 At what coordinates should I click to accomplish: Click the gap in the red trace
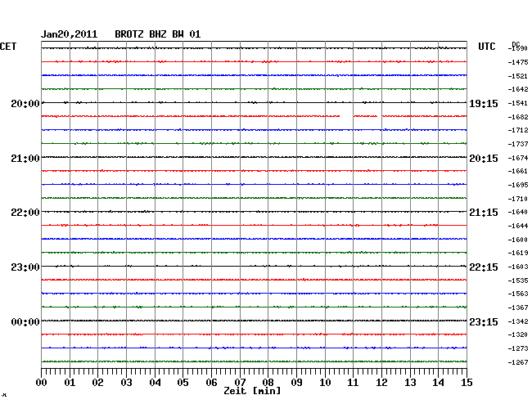(347, 116)
